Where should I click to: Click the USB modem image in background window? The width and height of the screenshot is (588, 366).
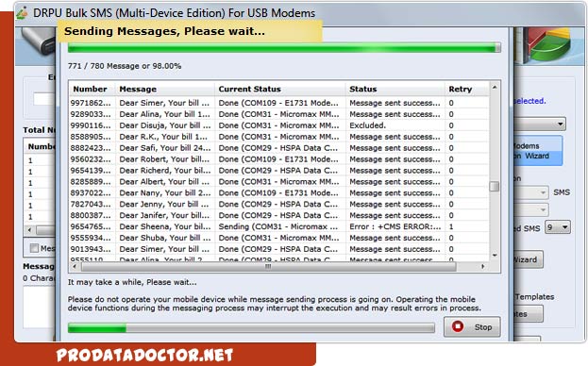coord(39,42)
